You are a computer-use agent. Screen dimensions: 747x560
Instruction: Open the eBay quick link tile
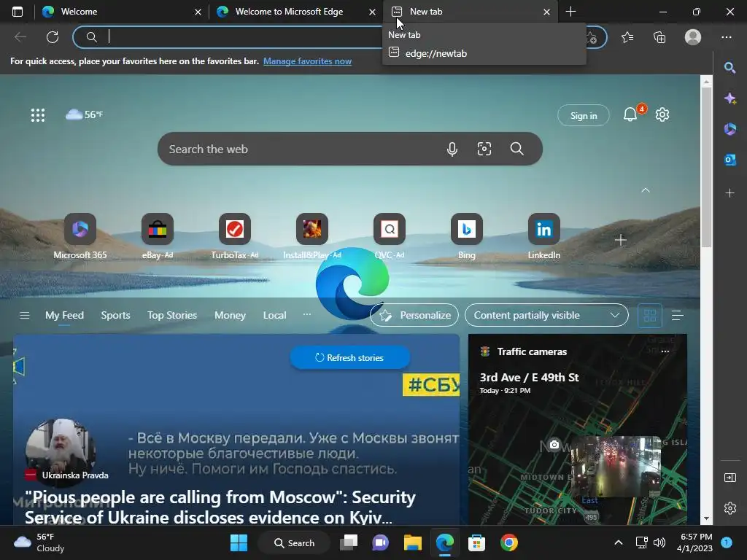[x=158, y=237]
